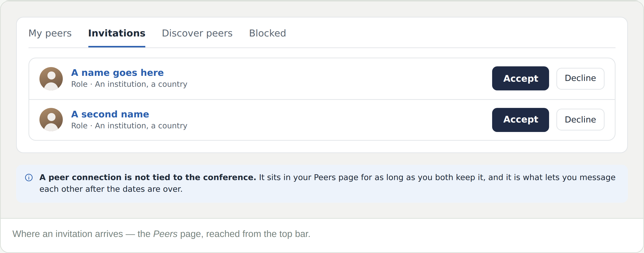This screenshot has height=253, width=644.
Task: Click the blue info banner body text
Action: tap(328, 183)
